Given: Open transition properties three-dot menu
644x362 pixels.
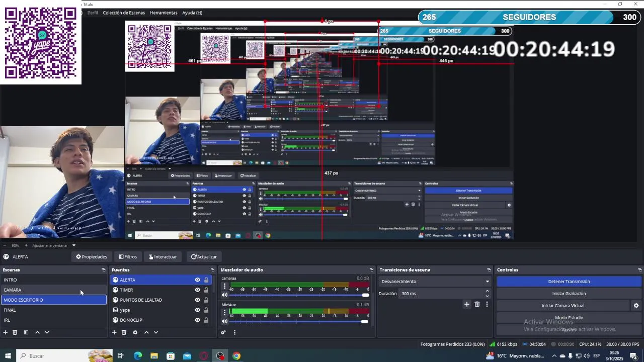Looking at the screenshot, I should [487, 304].
